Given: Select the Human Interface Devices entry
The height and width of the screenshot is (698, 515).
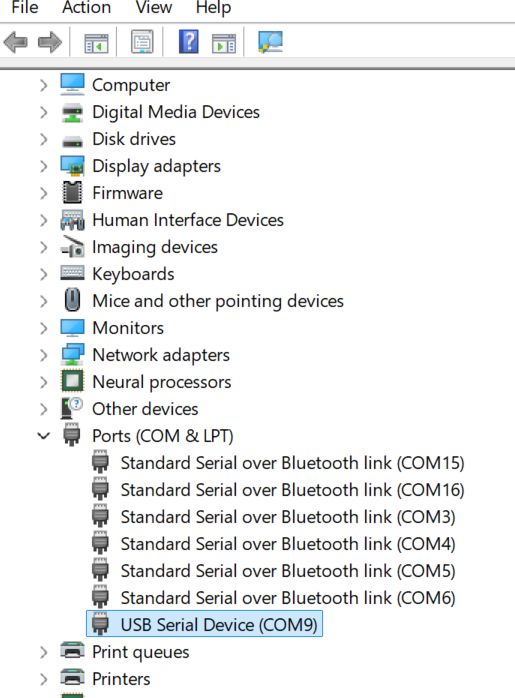Looking at the screenshot, I should [x=188, y=220].
